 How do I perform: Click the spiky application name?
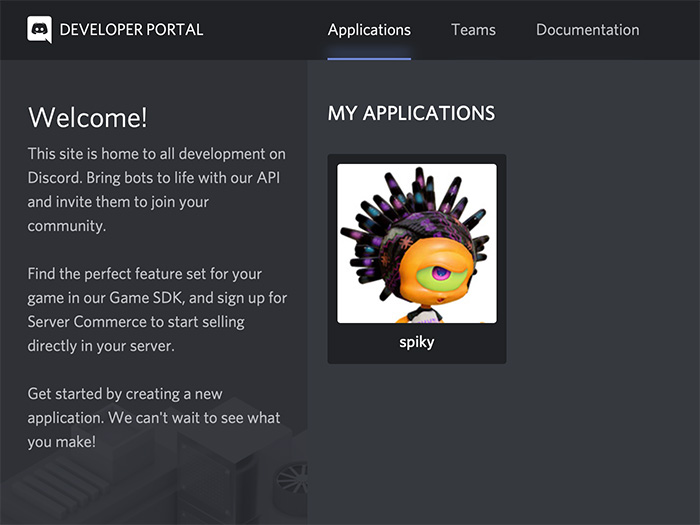coord(417,342)
